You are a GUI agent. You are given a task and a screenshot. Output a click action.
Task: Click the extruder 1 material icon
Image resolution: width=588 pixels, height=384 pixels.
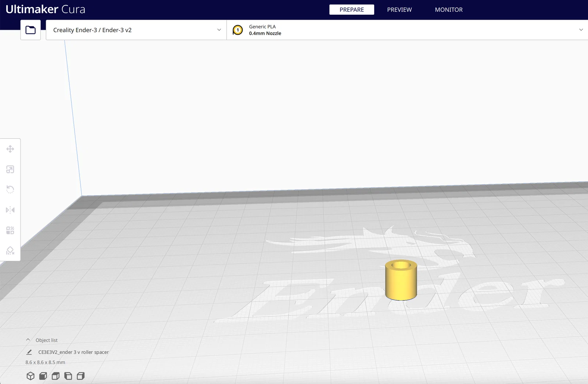tap(238, 30)
